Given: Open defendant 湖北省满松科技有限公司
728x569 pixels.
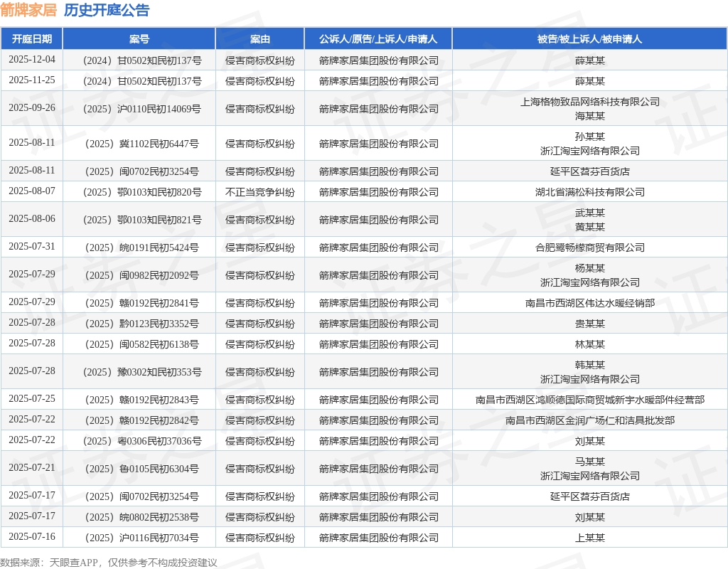Looking at the screenshot, I should pos(589,192).
